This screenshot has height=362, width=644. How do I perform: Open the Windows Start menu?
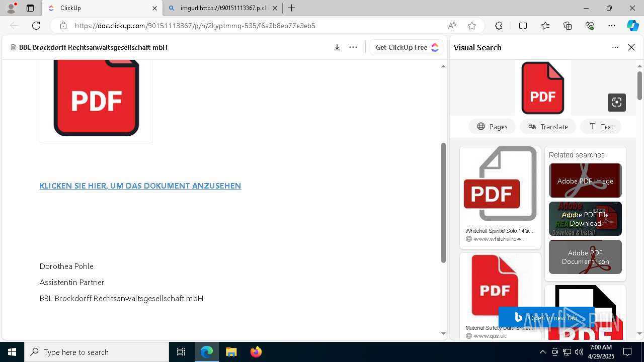click(12, 352)
